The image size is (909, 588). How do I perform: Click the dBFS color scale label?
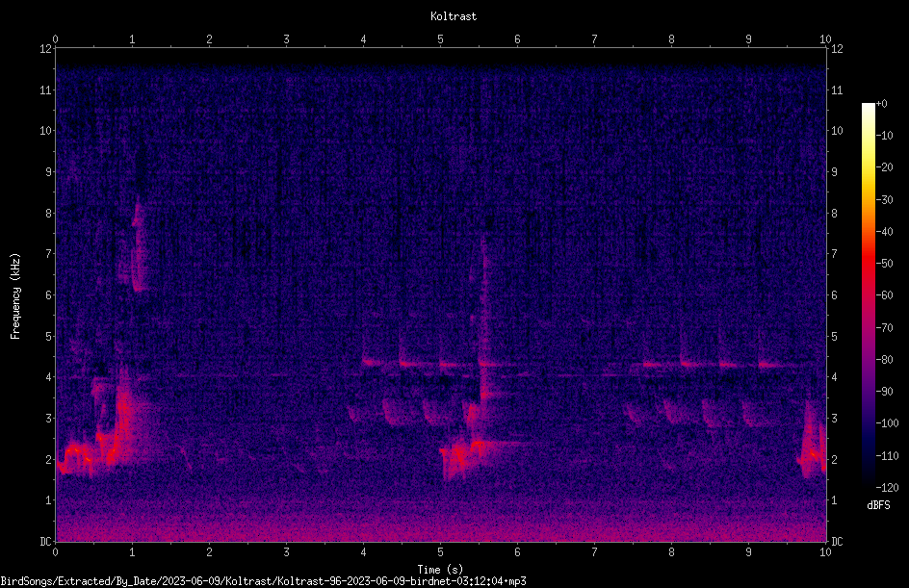coord(878,505)
